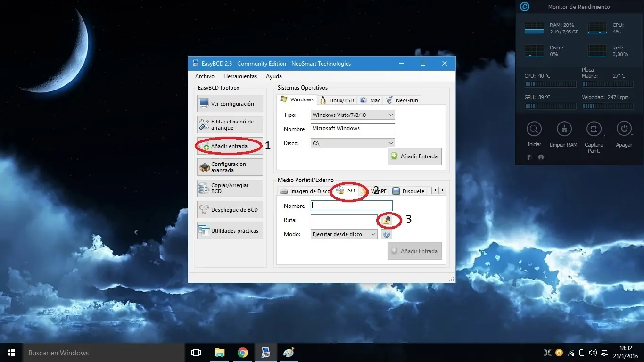Click the round icon beside the Facebook icon
The image size is (644, 362).
(541, 157)
